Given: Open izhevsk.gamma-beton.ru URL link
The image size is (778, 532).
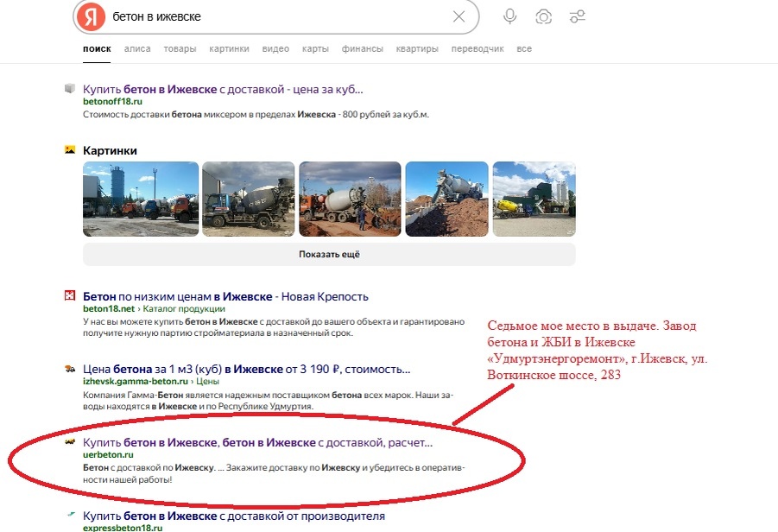Looking at the screenshot, I should (x=136, y=381).
